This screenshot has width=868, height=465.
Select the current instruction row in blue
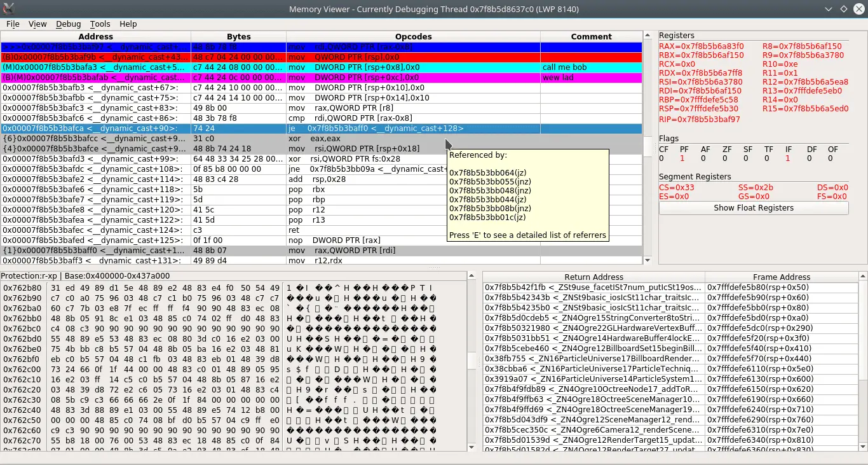[x=322, y=47]
